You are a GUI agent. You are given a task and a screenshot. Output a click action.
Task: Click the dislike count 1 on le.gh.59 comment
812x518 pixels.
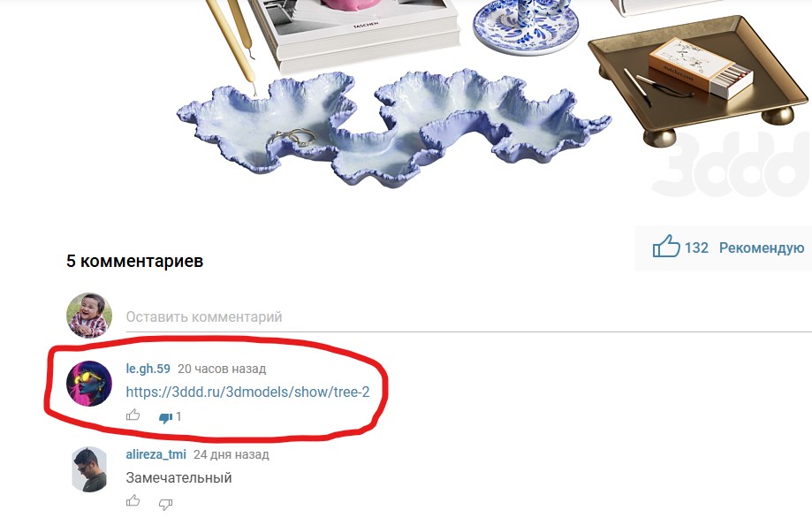tap(178, 416)
